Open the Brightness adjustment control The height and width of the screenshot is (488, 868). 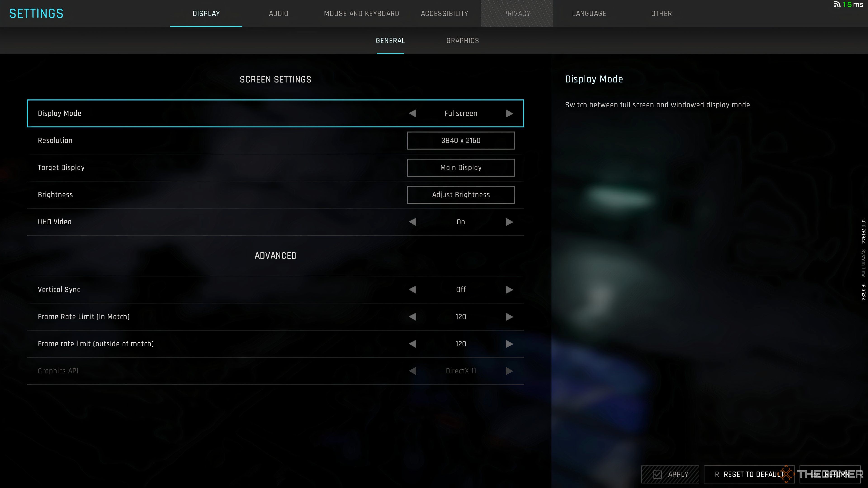[461, 195]
